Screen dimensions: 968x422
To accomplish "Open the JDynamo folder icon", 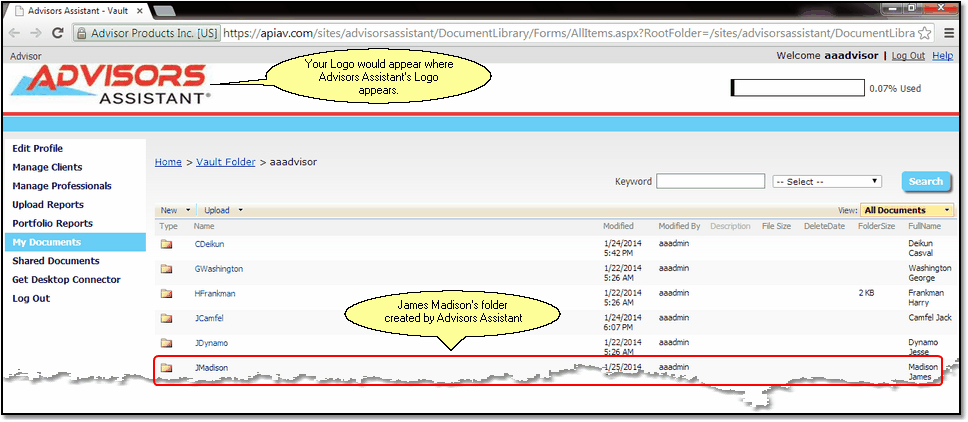I will (x=166, y=343).
